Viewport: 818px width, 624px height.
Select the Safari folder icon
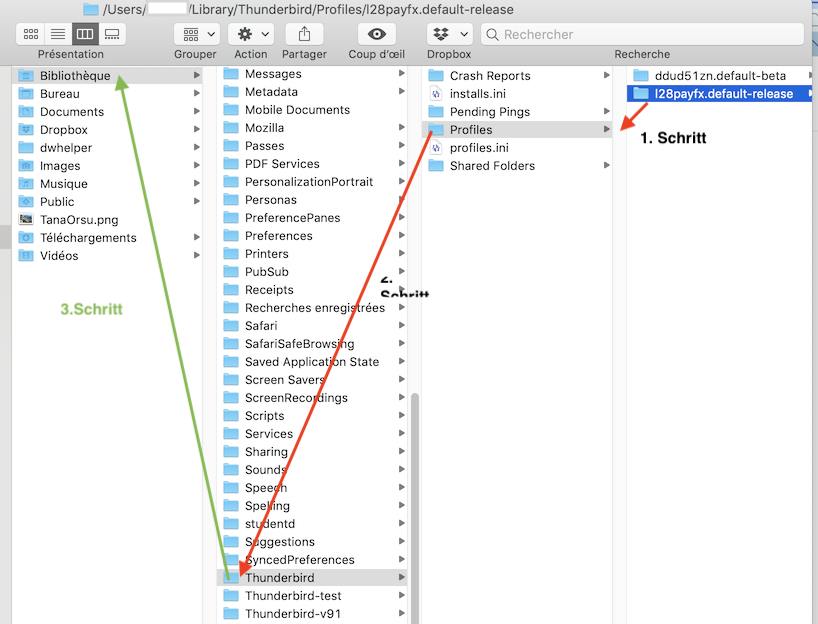pyautogui.click(x=231, y=326)
